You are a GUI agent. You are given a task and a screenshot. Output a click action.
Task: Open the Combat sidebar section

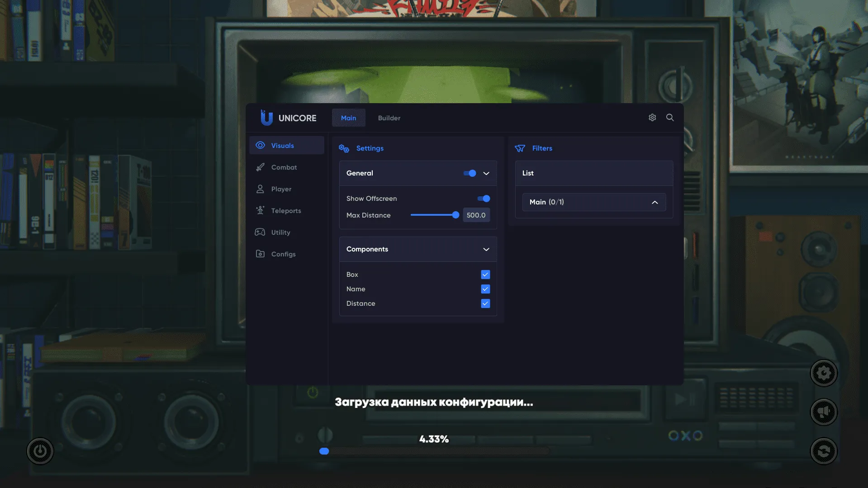point(284,167)
